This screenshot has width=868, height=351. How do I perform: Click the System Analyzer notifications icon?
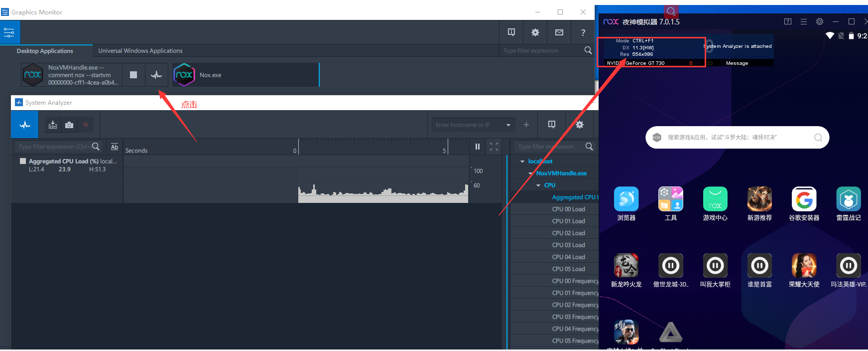point(552,125)
